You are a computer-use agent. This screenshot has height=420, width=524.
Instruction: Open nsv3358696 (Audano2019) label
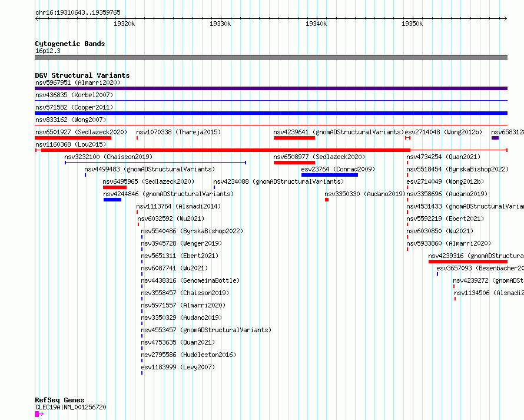pyautogui.click(x=447, y=194)
